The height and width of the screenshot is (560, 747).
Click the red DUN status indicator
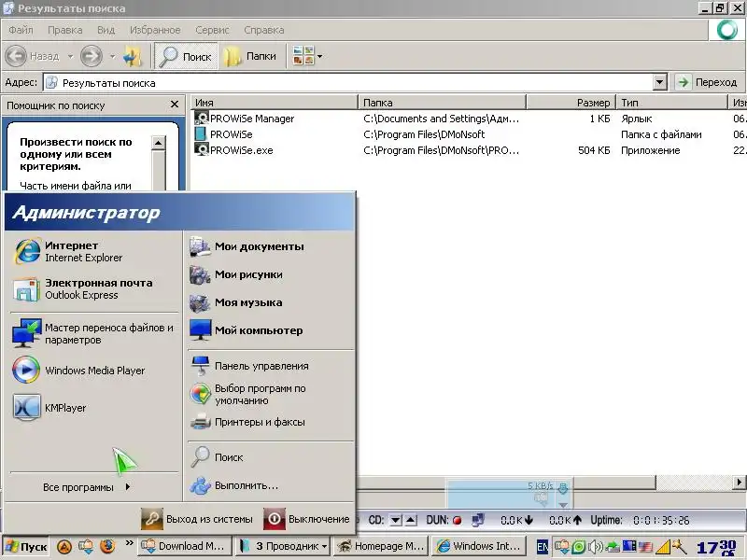457,521
